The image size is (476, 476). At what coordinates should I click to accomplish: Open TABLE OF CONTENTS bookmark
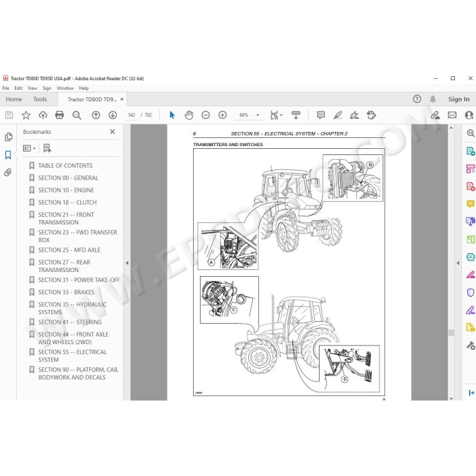(65, 165)
